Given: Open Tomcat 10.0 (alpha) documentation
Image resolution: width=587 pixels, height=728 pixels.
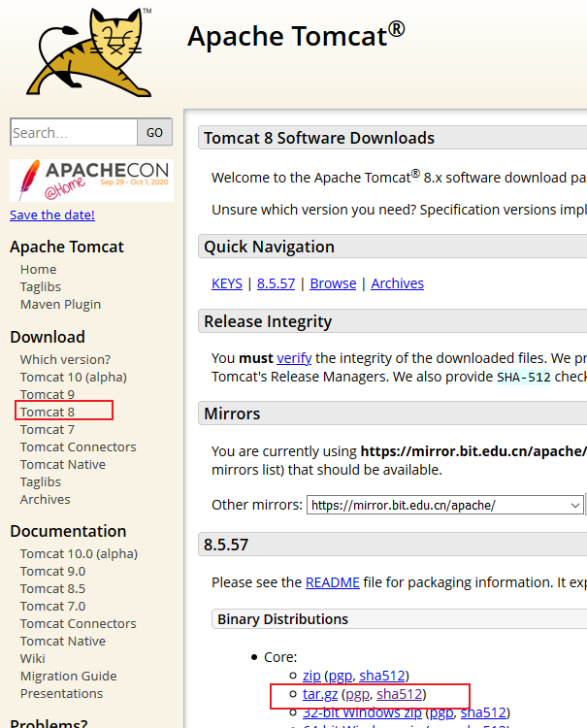Looking at the screenshot, I should (79, 554).
